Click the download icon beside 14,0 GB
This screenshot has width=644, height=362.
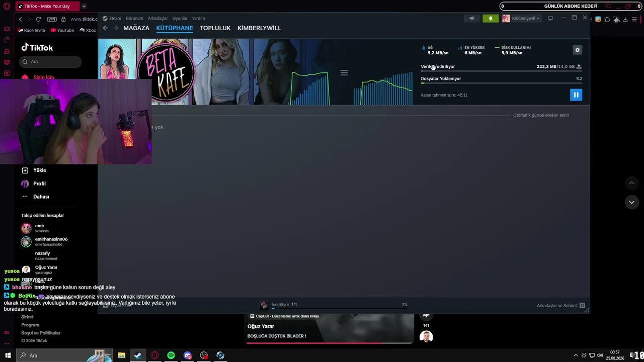[x=579, y=66]
